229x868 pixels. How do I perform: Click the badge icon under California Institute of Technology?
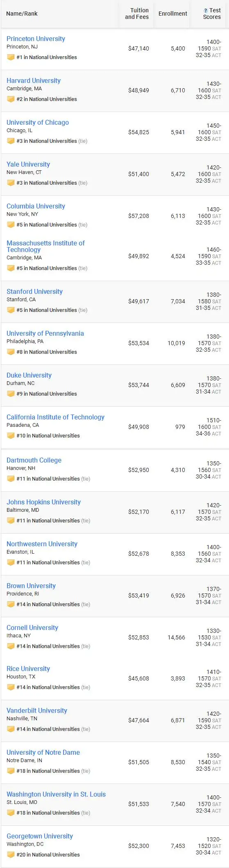coord(11,436)
